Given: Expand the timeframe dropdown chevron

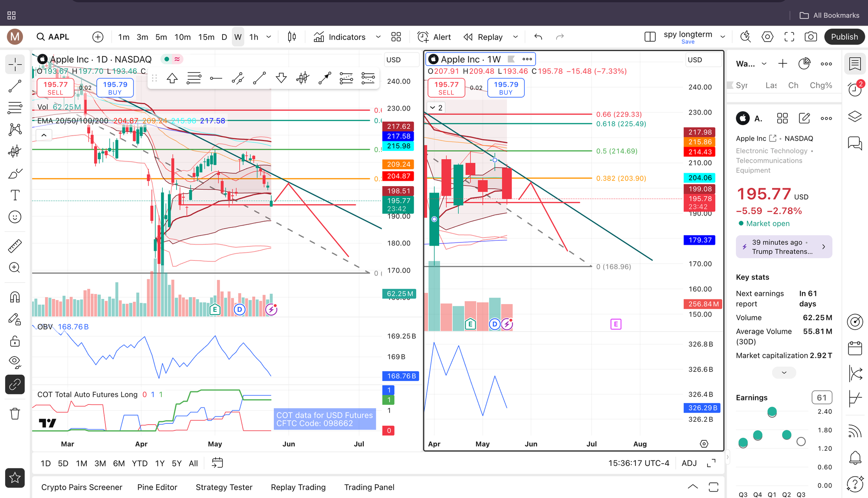Looking at the screenshot, I should (x=269, y=37).
